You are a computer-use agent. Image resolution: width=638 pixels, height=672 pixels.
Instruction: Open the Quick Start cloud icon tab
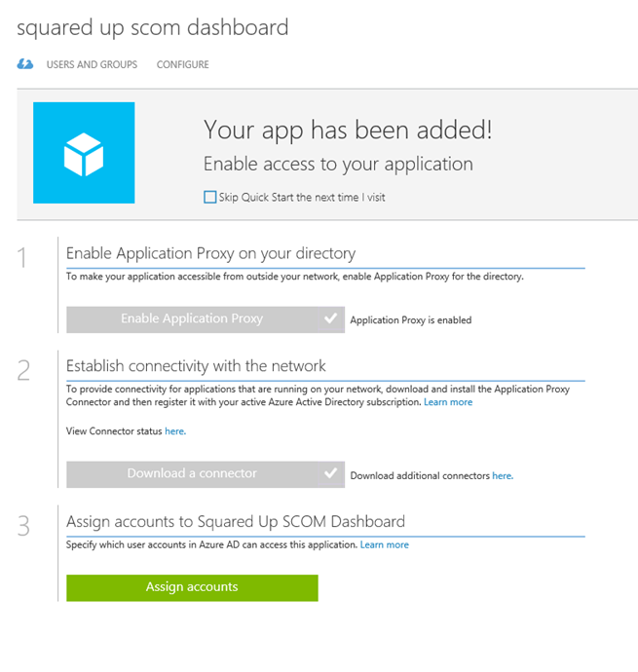[x=25, y=64]
